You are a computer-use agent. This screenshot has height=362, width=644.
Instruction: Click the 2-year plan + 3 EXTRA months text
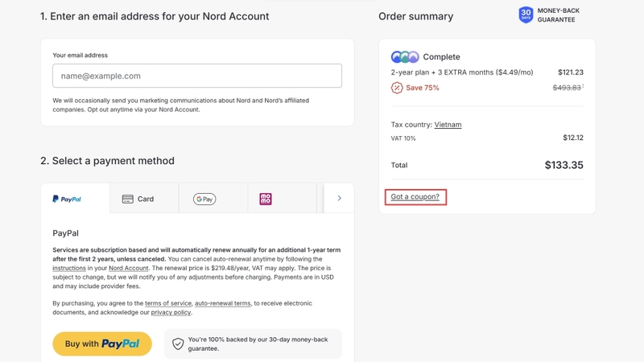[x=461, y=72]
